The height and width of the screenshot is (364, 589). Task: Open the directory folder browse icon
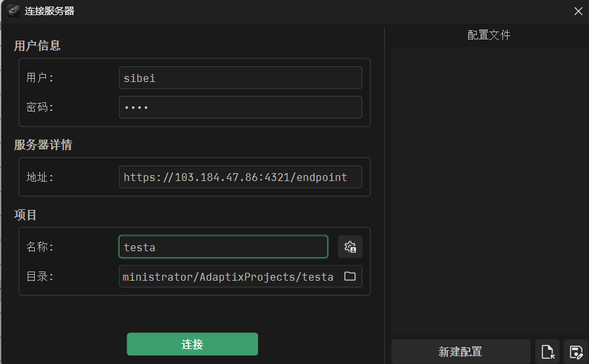tap(350, 276)
